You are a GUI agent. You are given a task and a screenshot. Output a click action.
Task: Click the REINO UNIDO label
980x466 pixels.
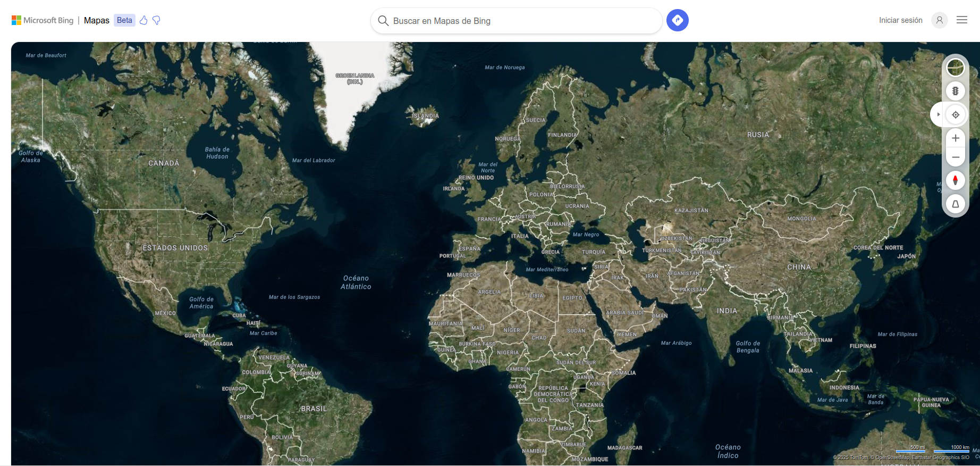476,178
